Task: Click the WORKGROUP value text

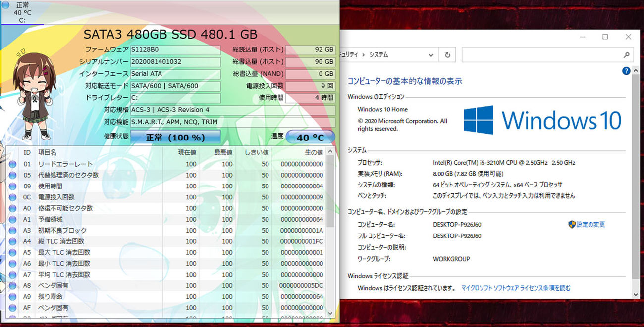Action: click(x=451, y=259)
